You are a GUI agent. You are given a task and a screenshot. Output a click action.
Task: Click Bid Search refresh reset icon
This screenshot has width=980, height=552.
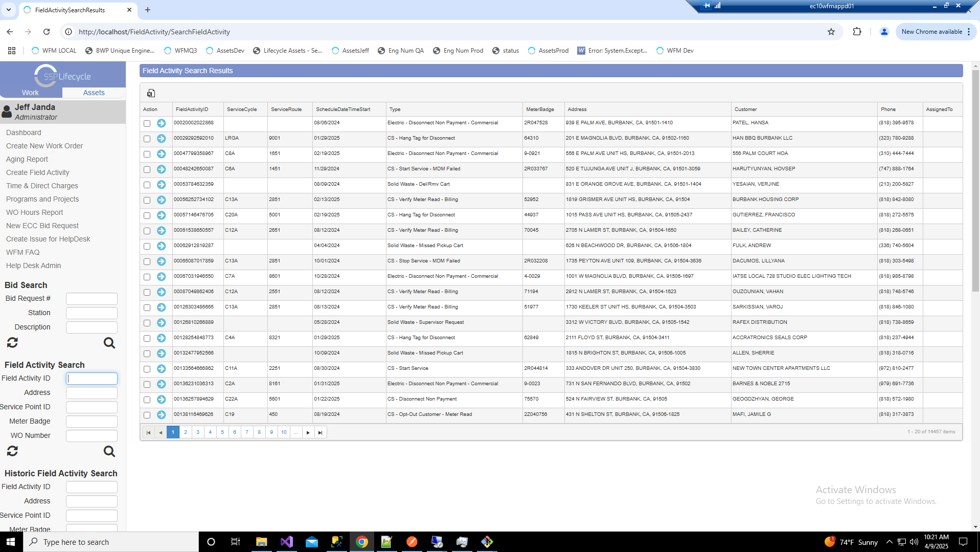point(12,343)
